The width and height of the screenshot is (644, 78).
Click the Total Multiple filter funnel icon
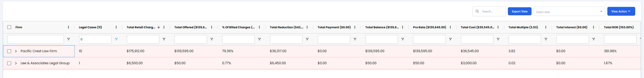click(x=546, y=39)
